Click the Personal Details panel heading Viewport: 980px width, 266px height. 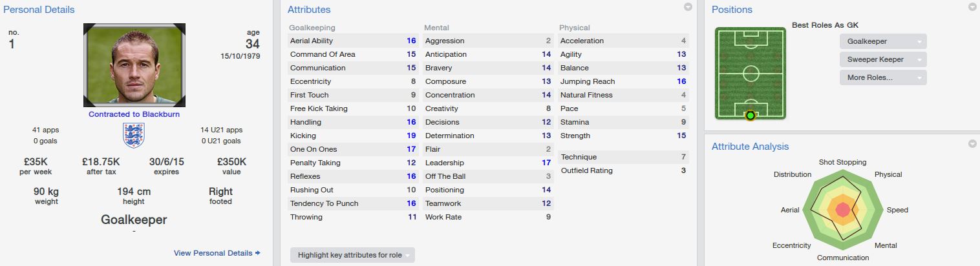point(37,10)
